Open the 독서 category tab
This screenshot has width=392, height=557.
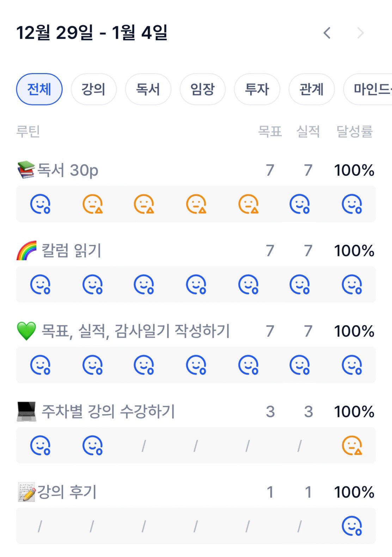pos(148,89)
